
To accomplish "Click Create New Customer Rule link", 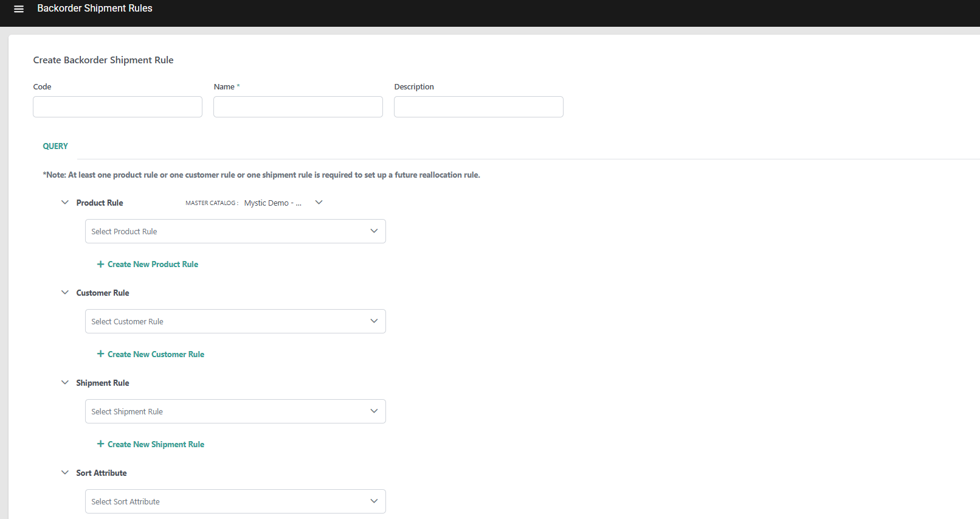I will pyautogui.click(x=151, y=354).
